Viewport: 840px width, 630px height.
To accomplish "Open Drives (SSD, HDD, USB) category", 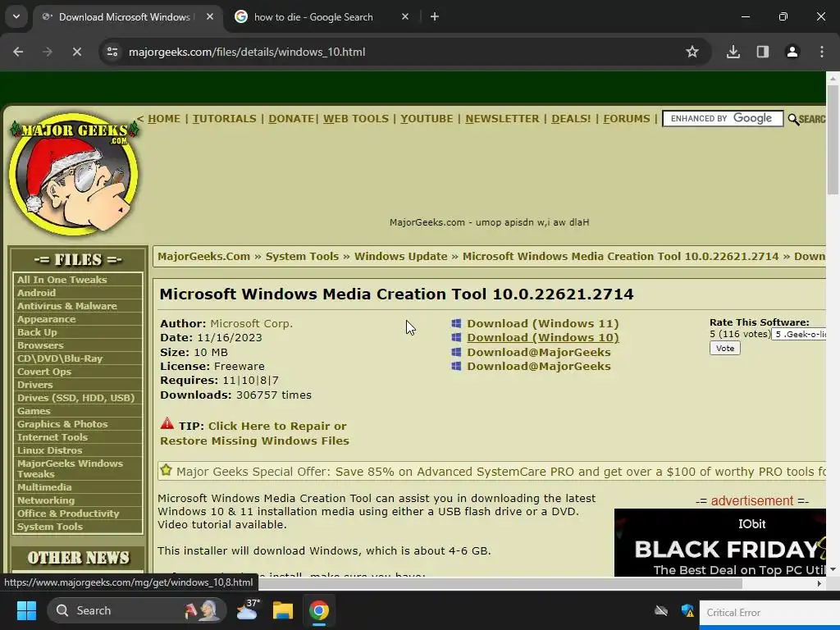I will click(78, 398).
